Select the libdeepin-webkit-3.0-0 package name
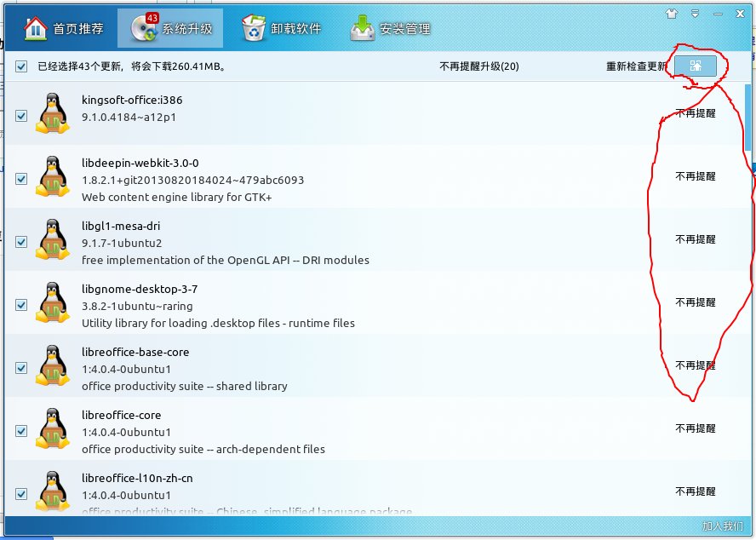The width and height of the screenshot is (756, 540). pos(140,164)
